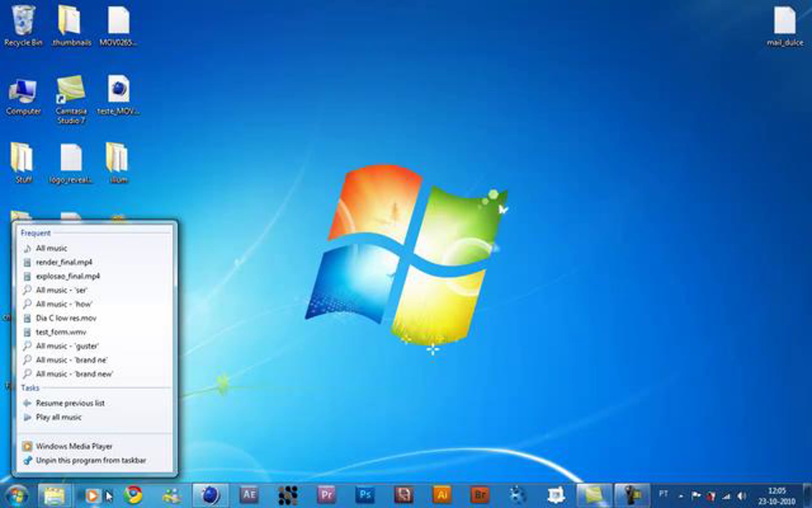Select the MOV0265 file icon on desktop
This screenshot has height=508, width=812.
pyautogui.click(x=118, y=25)
